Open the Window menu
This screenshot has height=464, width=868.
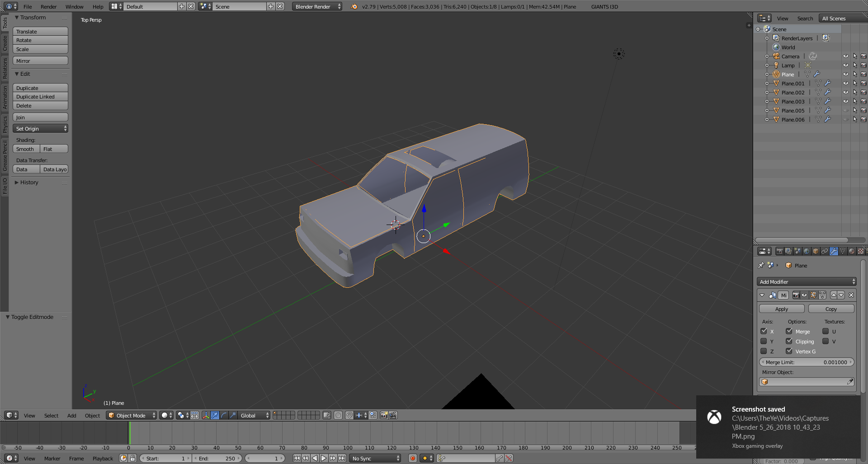74,6
